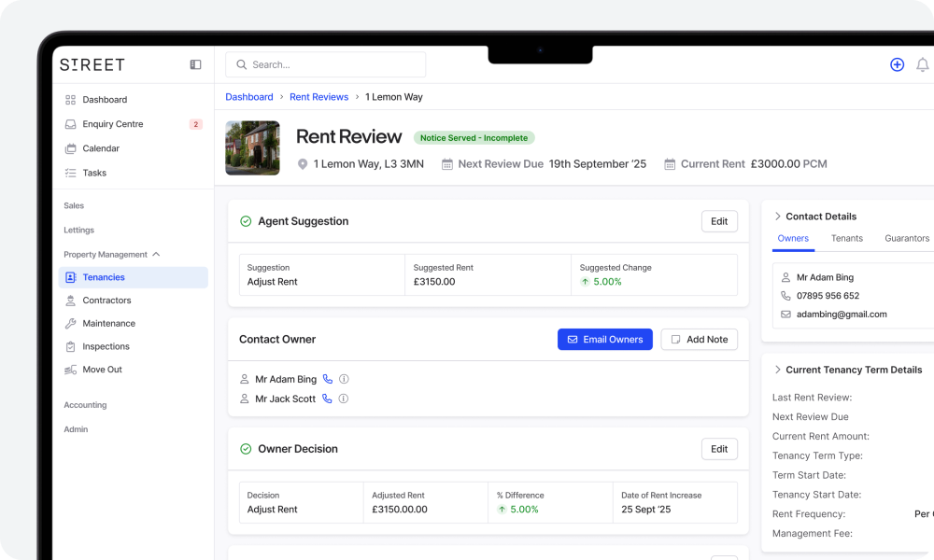Click the Email Owners button
Image resolution: width=934 pixels, height=560 pixels.
(x=604, y=339)
